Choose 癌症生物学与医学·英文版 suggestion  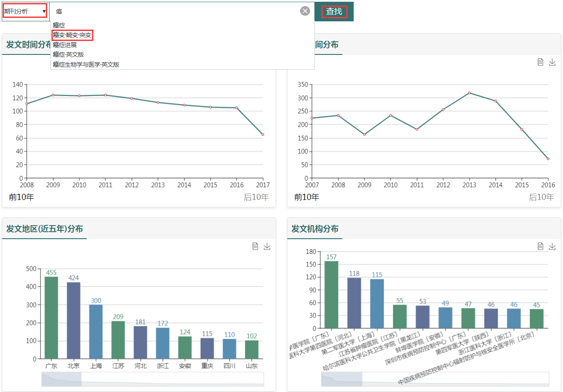point(86,64)
